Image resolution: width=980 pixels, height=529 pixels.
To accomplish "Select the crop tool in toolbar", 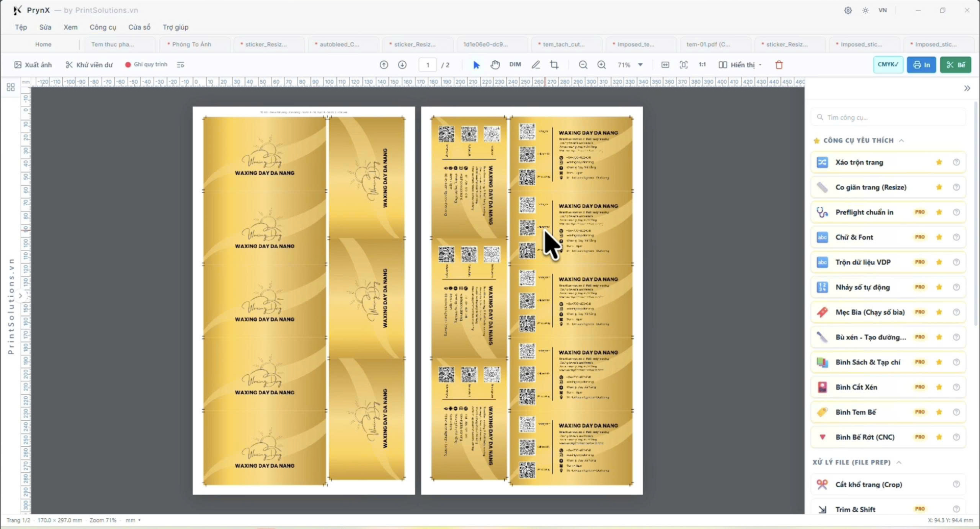I will pos(554,65).
